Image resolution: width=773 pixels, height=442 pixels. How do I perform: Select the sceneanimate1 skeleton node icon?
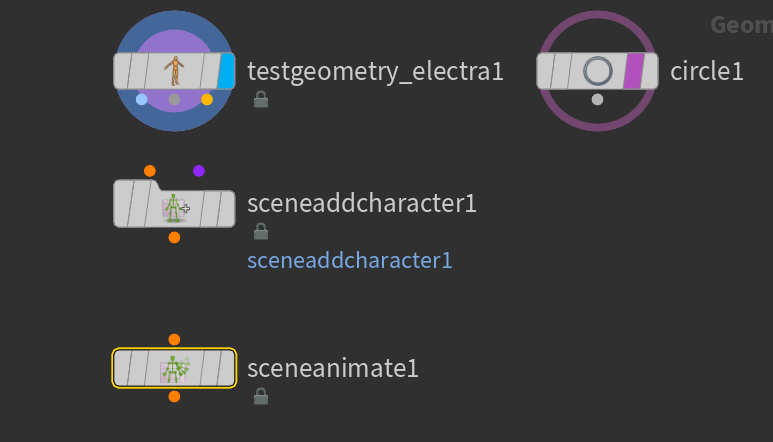pyautogui.click(x=175, y=369)
